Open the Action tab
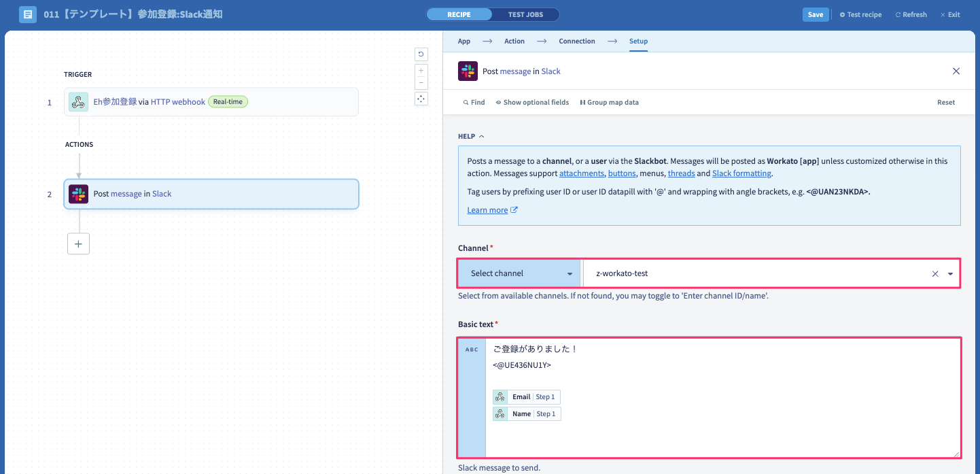980x474 pixels. [x=514, y=41]
